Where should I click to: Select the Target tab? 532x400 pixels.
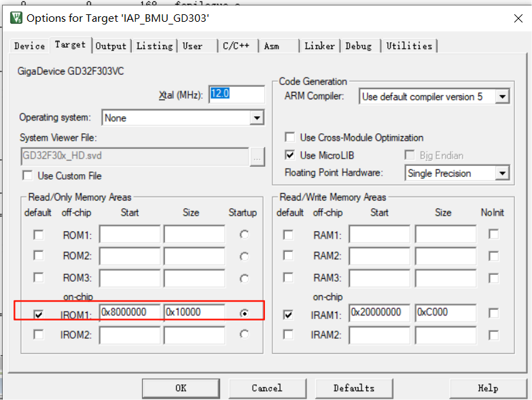(71, 45)
